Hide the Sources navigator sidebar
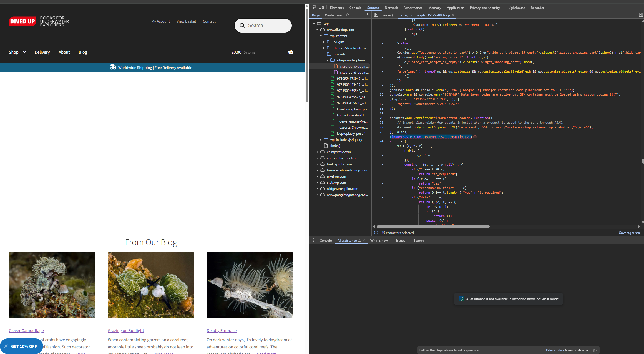 coord(376,15)
